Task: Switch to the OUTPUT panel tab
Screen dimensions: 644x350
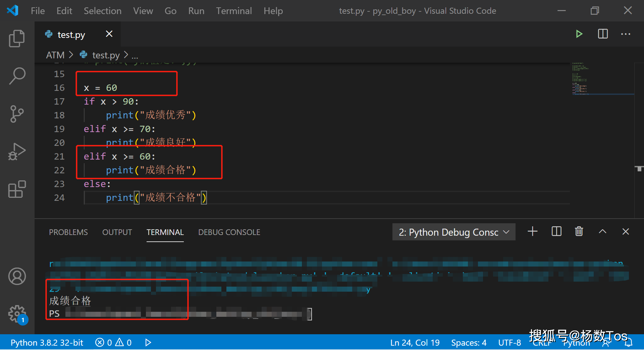Action: coord(117,232)
